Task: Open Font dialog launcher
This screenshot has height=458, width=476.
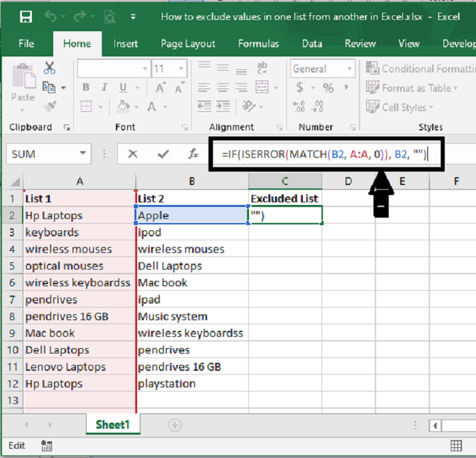Action: point(184,128)
